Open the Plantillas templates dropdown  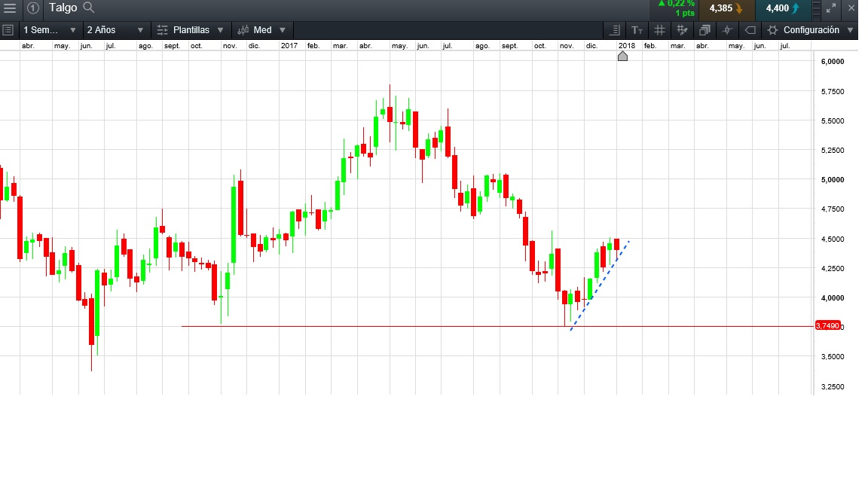click(190, 30)
